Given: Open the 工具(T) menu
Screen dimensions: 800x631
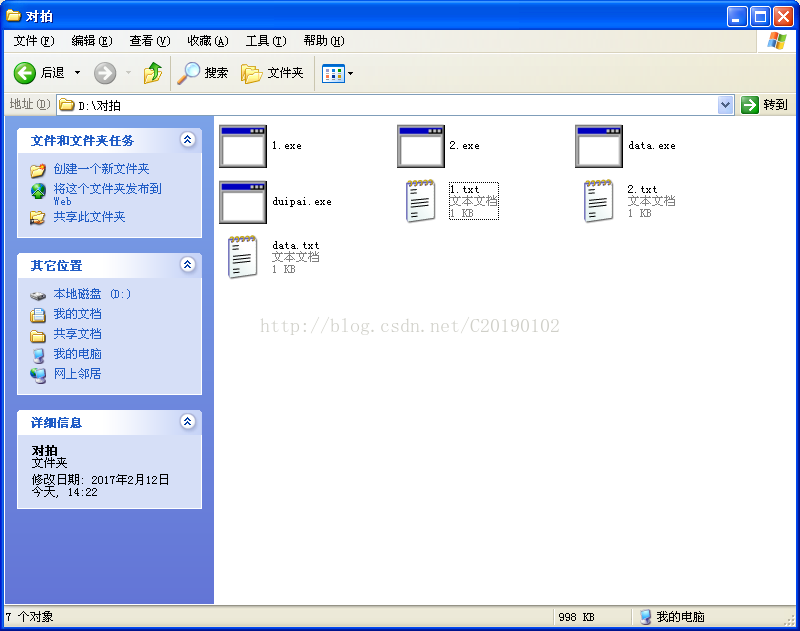Looking at the screenshot, I should pos(266,41).
